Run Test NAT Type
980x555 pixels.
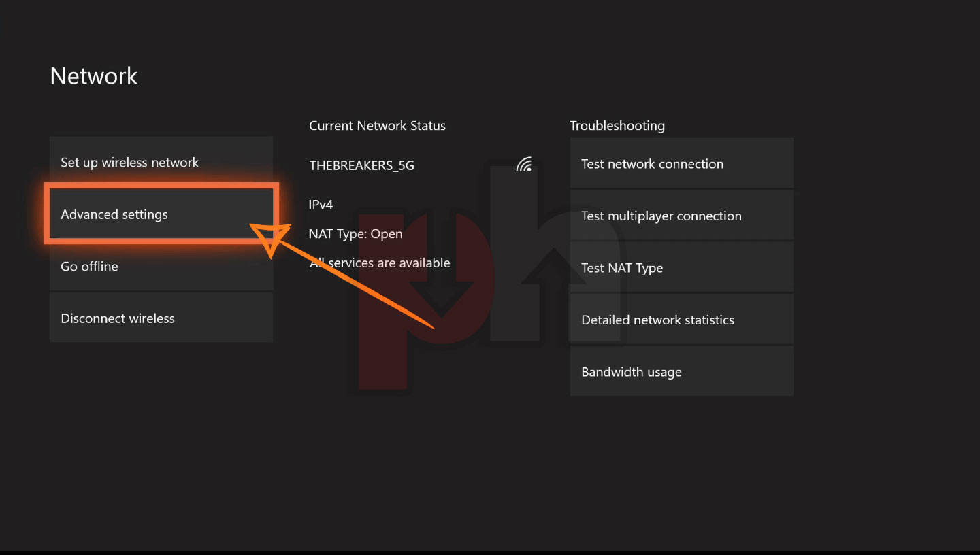pyautogui.click(x=682, y=267)
